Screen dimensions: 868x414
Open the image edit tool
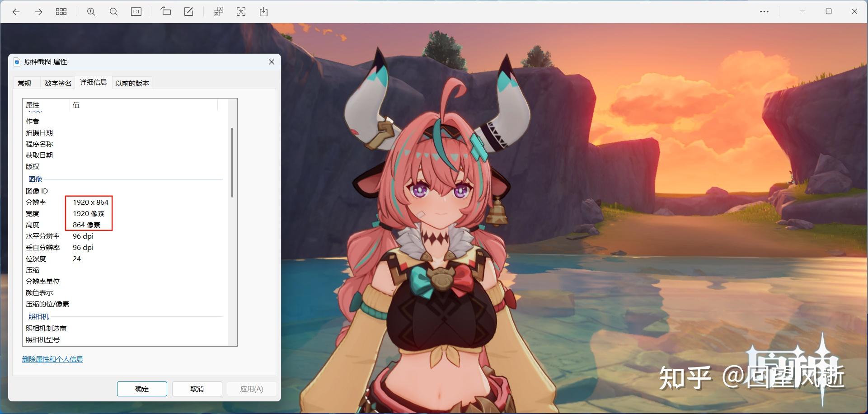pos(188,12)
